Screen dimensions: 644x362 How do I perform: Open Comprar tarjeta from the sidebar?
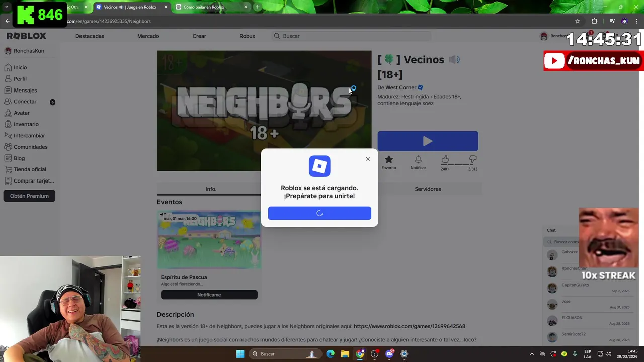tap(29, 181)
